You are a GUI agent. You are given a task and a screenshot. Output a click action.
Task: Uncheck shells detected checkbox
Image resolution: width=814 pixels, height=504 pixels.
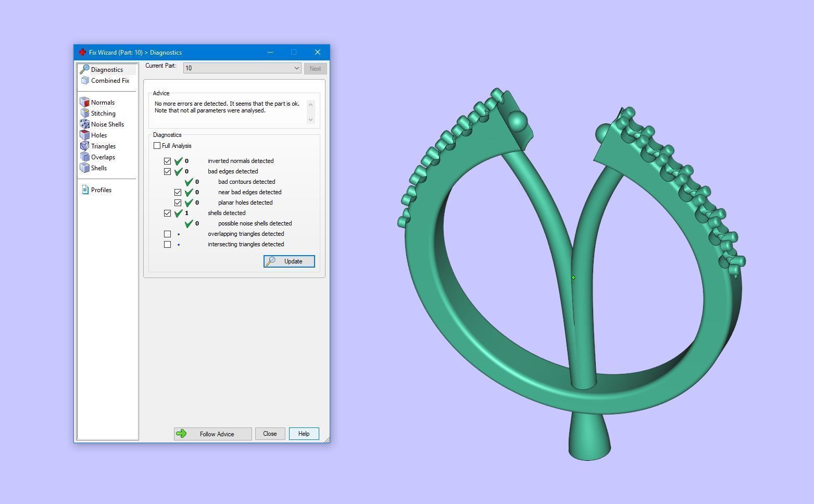[167, 213]
